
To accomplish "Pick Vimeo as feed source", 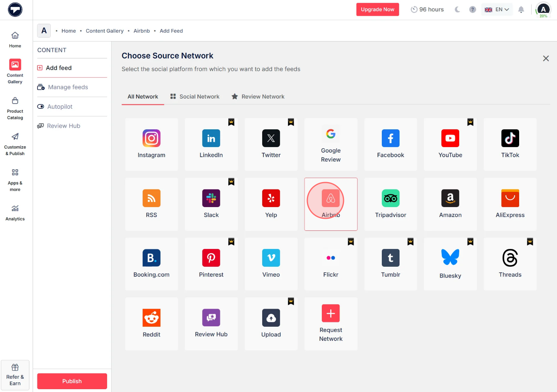I will pos(271,264).
